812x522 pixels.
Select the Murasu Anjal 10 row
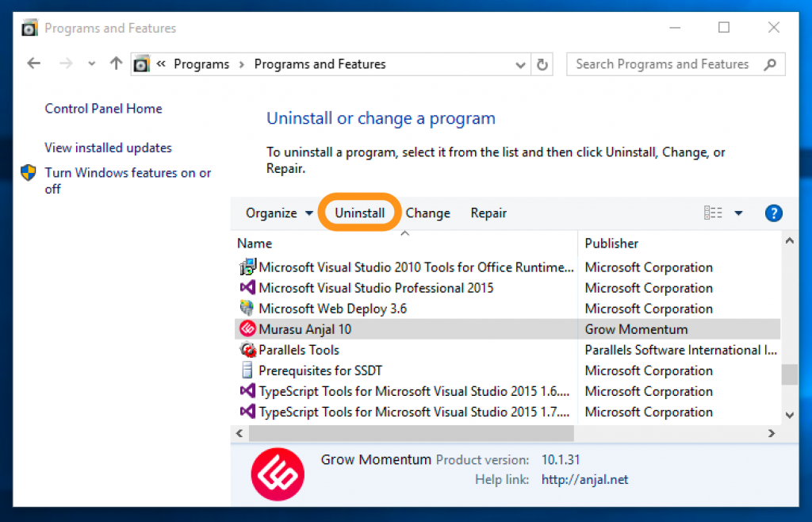[507, 329]
